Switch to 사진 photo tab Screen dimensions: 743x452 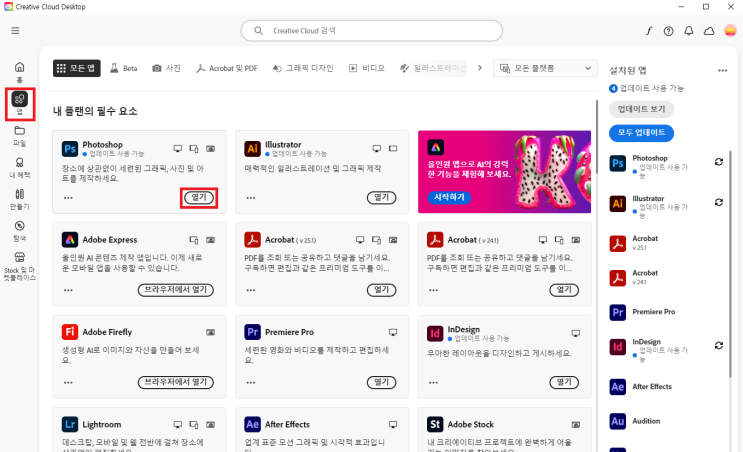coord(166,68)
